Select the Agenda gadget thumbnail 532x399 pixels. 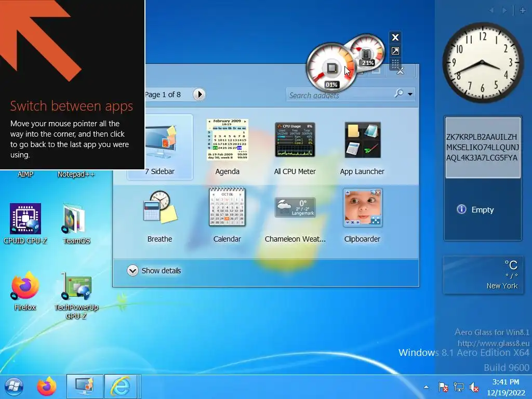(228, 139)
